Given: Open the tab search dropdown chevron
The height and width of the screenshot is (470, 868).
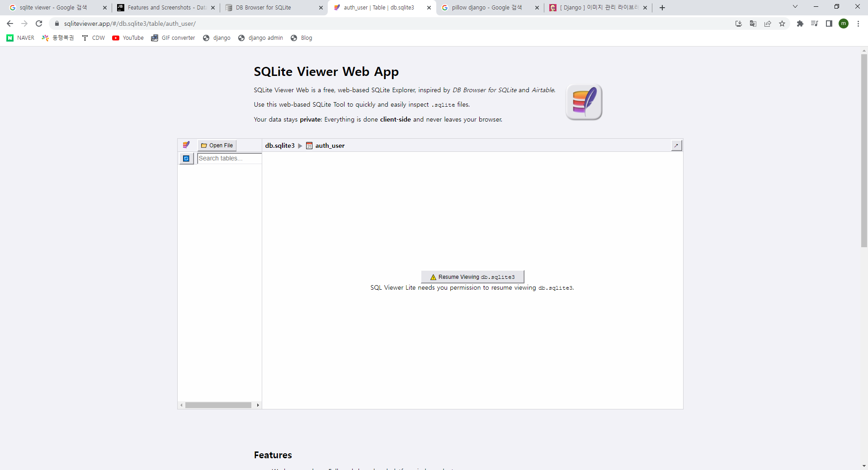Looking at the screenshot, I should tap(795, 7).
